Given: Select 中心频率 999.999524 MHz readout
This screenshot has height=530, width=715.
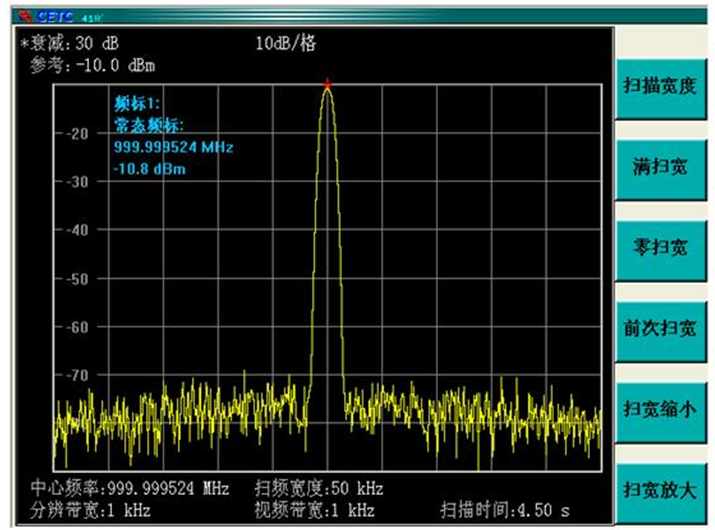Looking at the screenshot, I should click(x=129, y=489).
